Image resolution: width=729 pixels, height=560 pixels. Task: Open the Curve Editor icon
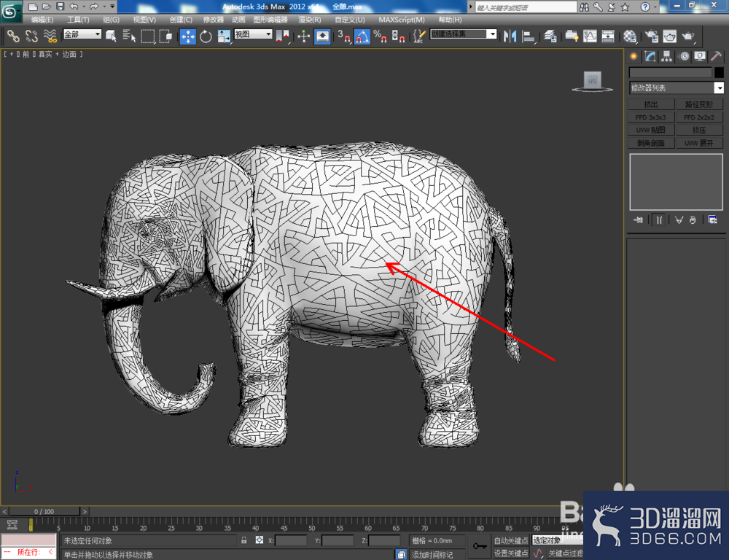[x=590, y=36]
